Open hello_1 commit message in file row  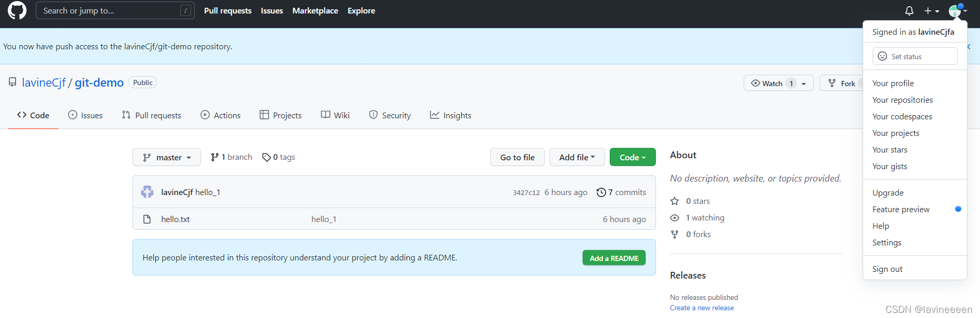point(324,219)
